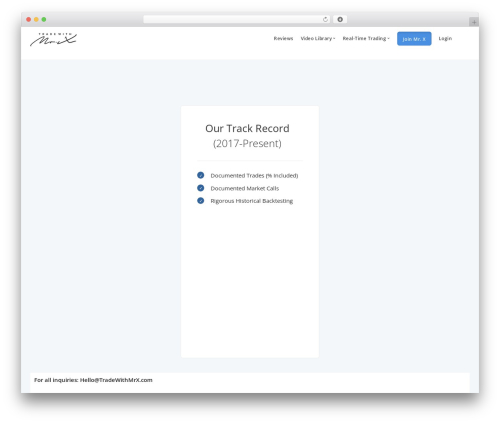Click the browser reload icon
The image size is (500, 423).
pyautogui.click(x=325, y=19)
